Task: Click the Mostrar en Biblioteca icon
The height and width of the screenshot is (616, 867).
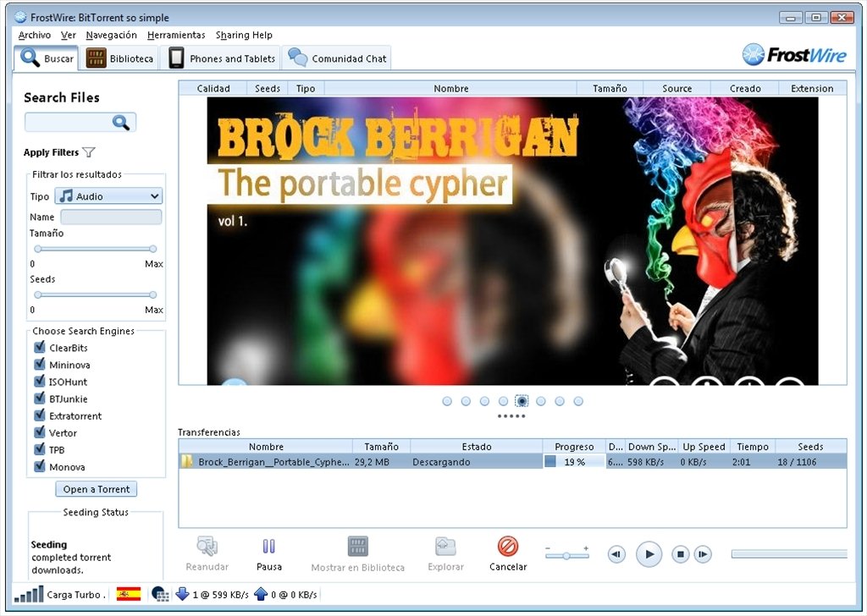Action: pyautogui.click(x=358, y=547)
